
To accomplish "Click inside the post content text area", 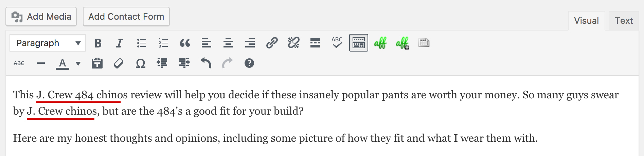I will tap(322, 116).
